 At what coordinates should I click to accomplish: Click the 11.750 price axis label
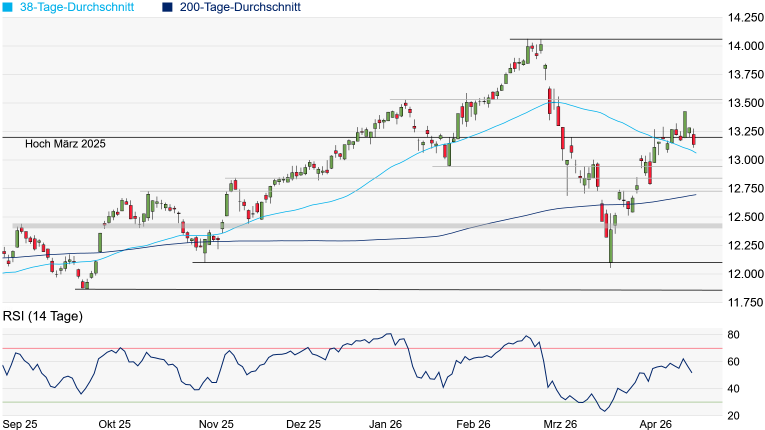745,303
